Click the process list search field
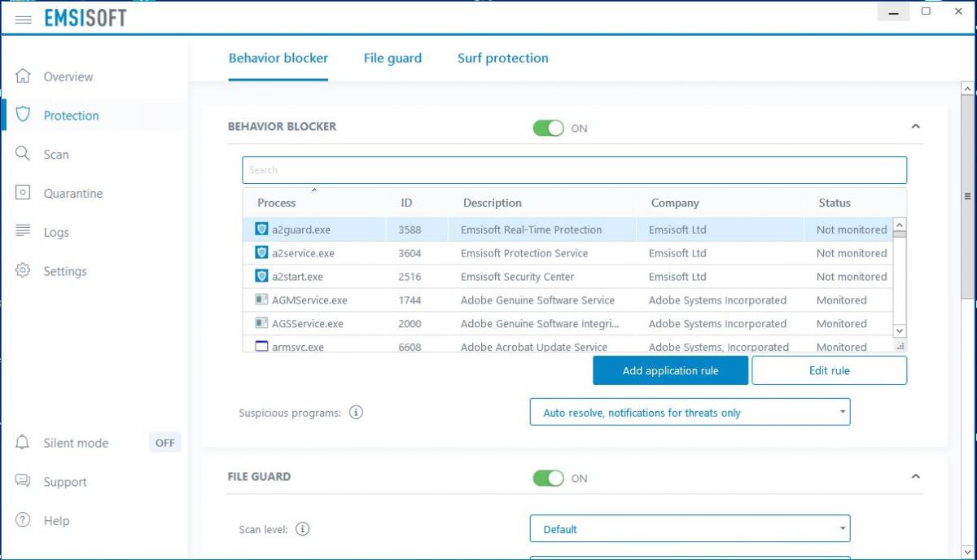 (574, 170)
